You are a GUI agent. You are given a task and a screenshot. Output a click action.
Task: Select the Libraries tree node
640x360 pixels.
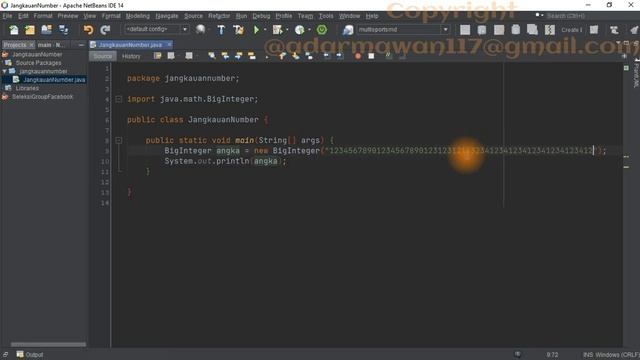[x=27, y=88]
